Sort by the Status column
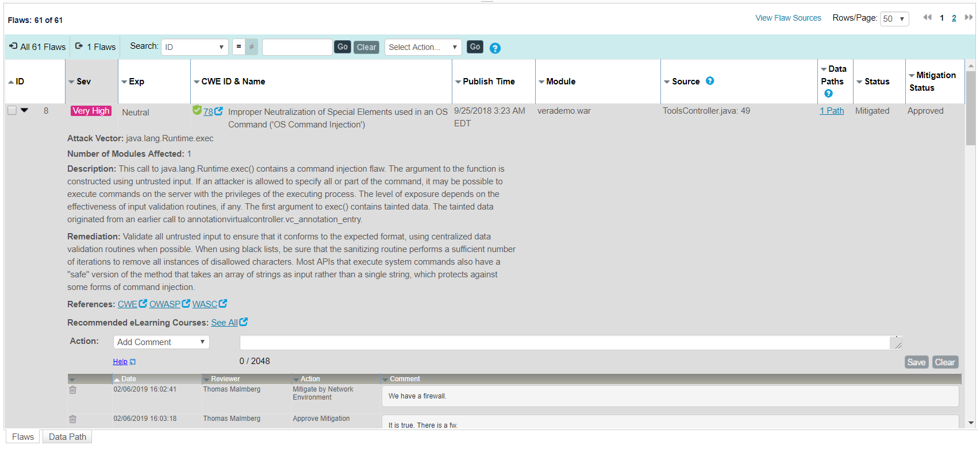 (x=873, y=82)
